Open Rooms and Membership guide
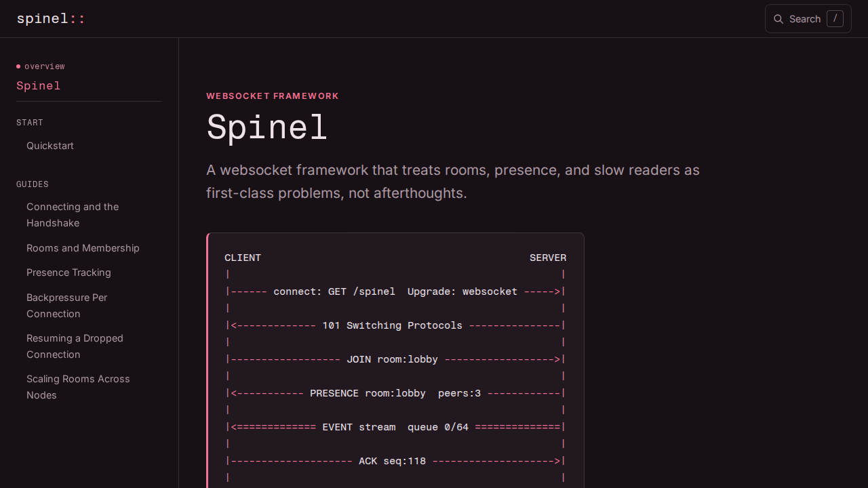Image resolution: width=868 pixels, height=488 pixels. click(83, 248)
